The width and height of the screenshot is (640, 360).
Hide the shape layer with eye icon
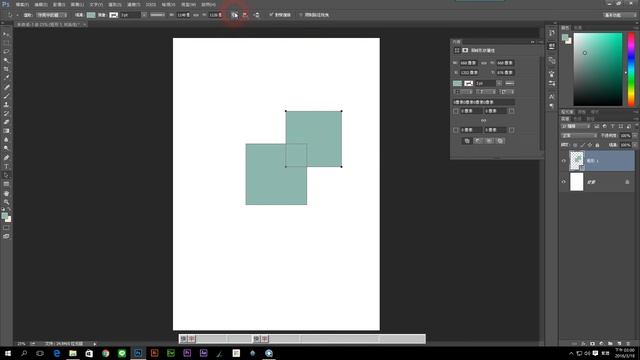[564, 161]
